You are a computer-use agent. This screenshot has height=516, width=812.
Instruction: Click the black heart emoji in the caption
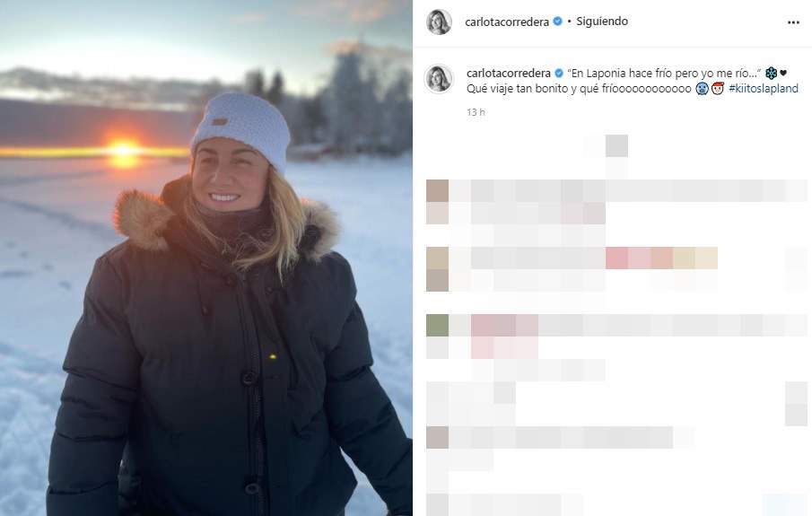tap(783, 73)
